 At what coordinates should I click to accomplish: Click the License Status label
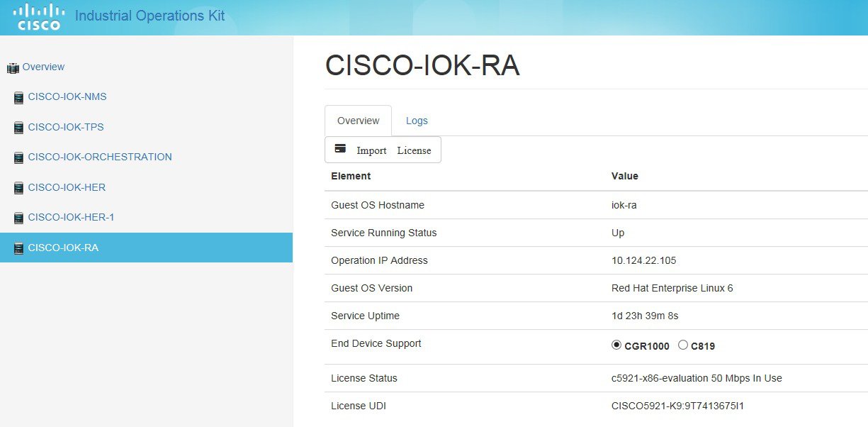(364, 378)
